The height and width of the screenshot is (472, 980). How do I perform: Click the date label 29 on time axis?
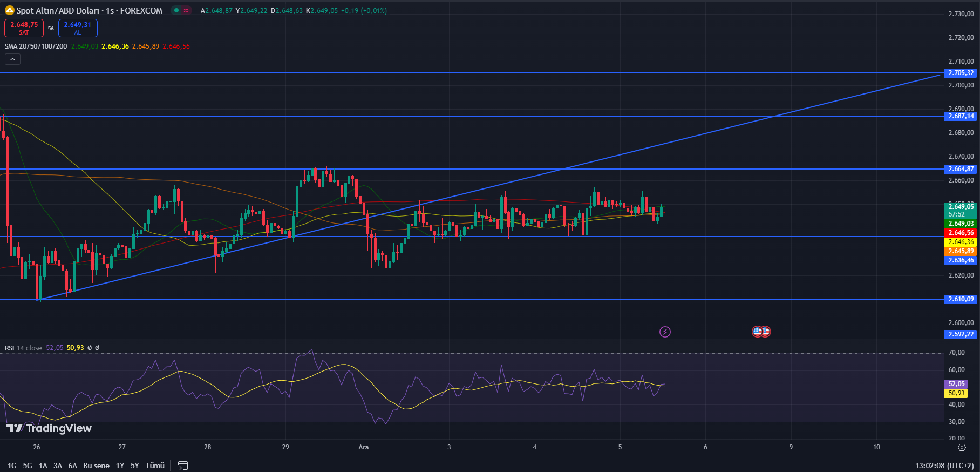[285, 447]
